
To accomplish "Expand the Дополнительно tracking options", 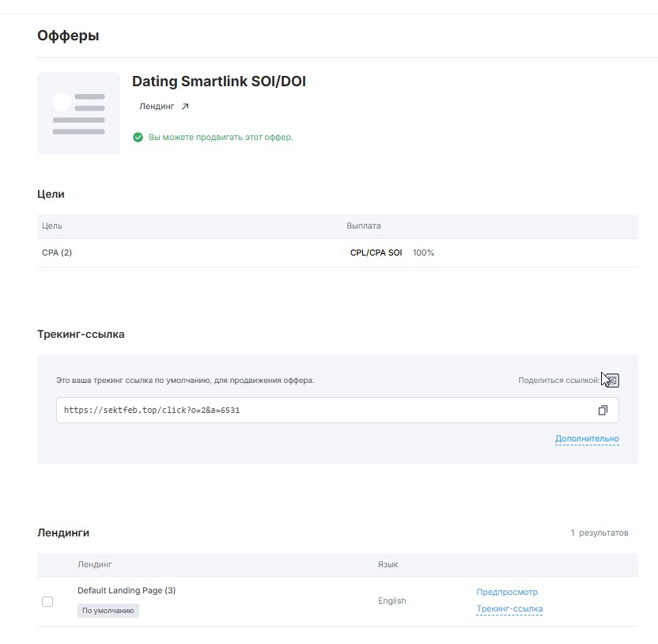I will (587, 439).
